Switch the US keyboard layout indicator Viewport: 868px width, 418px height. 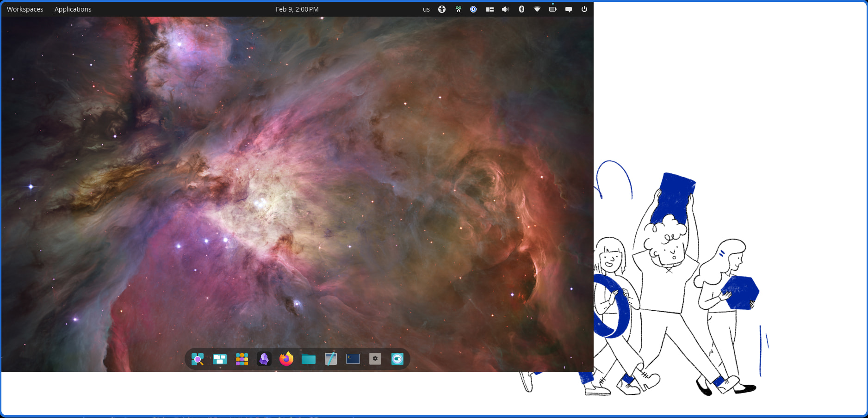coord(426,9)
